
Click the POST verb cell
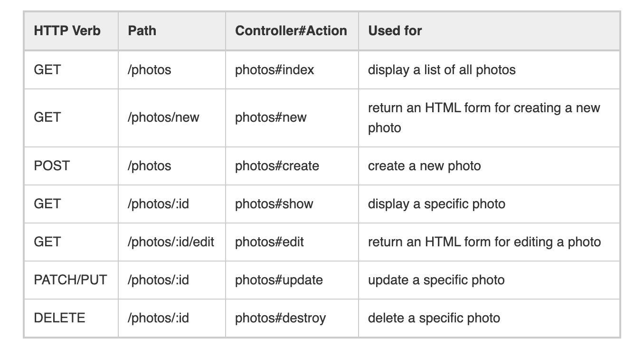52,166
